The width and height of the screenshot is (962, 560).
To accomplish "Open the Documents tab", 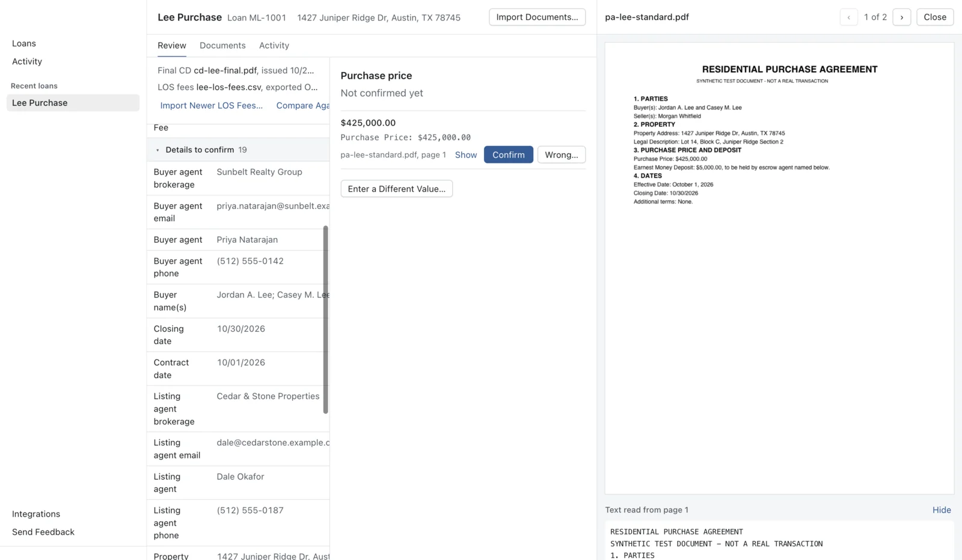I will click(x=222, y=46).
